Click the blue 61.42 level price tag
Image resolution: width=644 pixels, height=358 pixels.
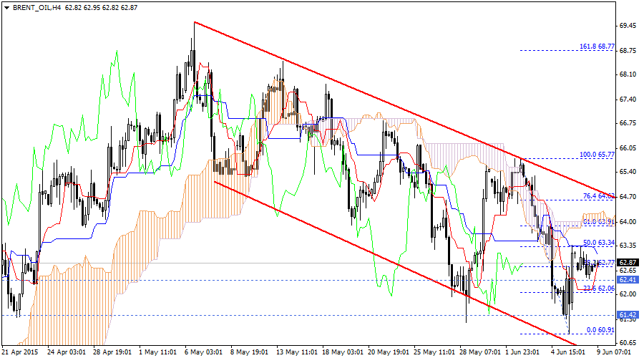(x=628, y=315)
